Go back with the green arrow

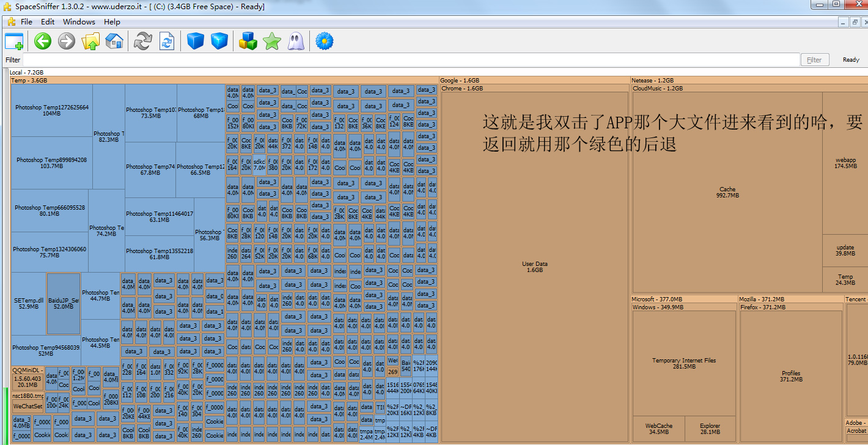(x=43, y=42)
